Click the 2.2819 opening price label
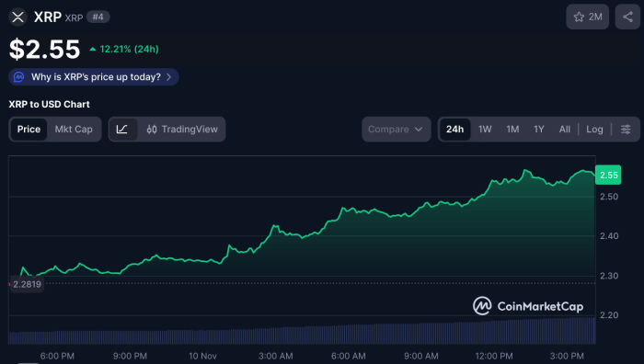This screenshot has width=644, height=364. 27,284
